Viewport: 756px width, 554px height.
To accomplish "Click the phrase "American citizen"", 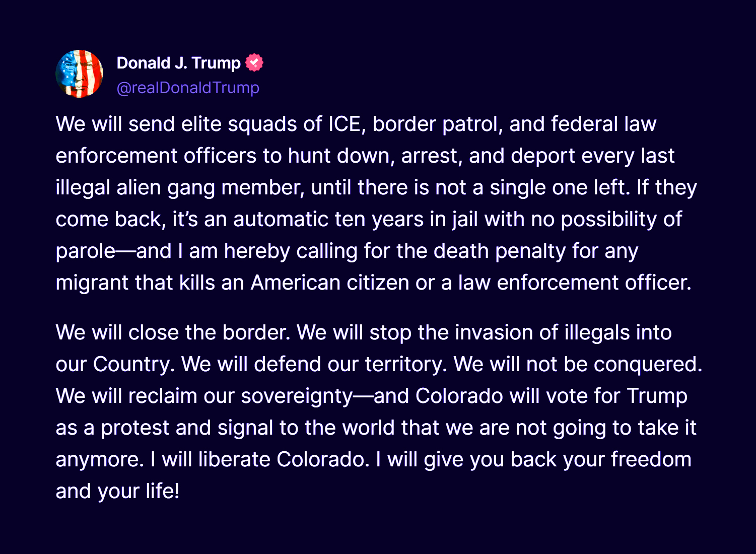I will point(330,283).
